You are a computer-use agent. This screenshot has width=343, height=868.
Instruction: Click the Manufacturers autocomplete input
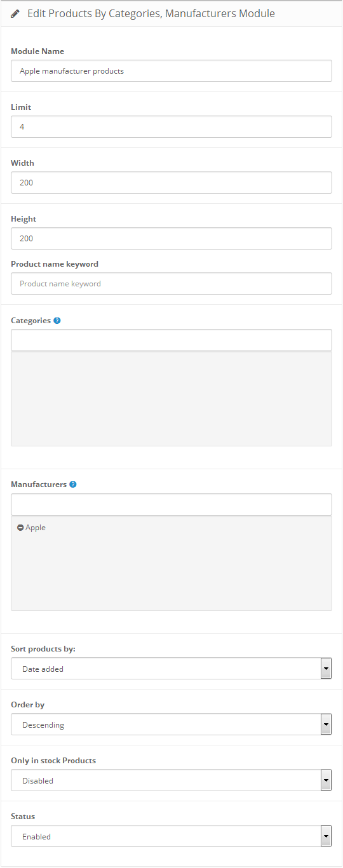(x=171, y=505)
